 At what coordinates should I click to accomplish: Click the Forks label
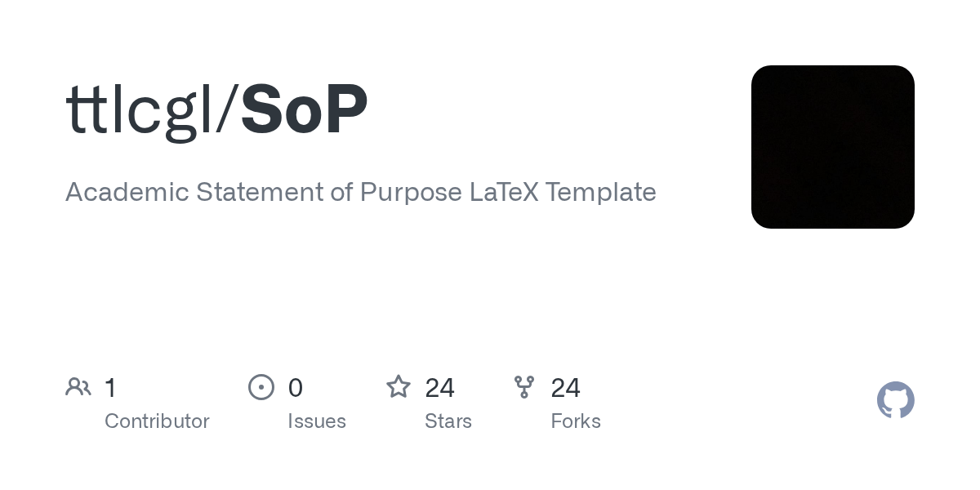click(x=576, y=421)
